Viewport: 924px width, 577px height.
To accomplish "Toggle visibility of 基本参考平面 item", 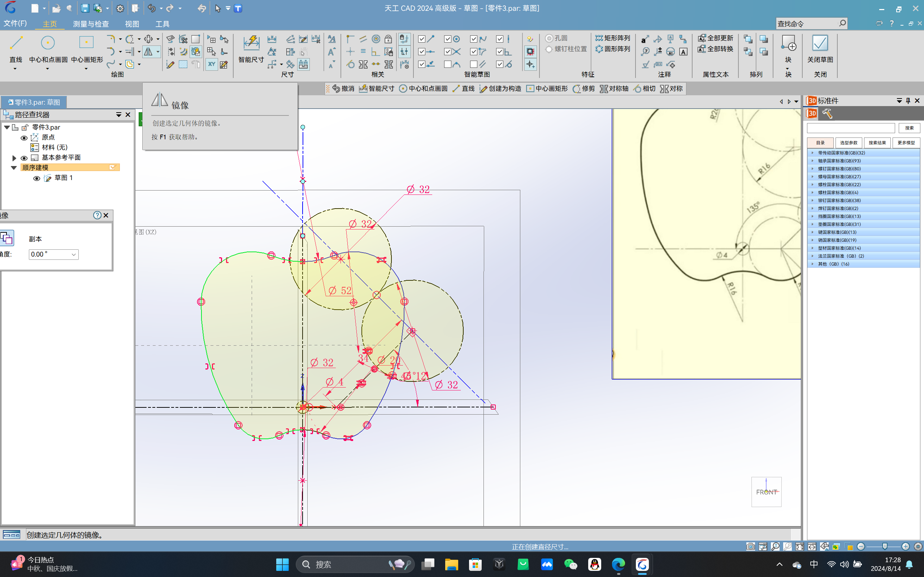I will click(24, 157).
